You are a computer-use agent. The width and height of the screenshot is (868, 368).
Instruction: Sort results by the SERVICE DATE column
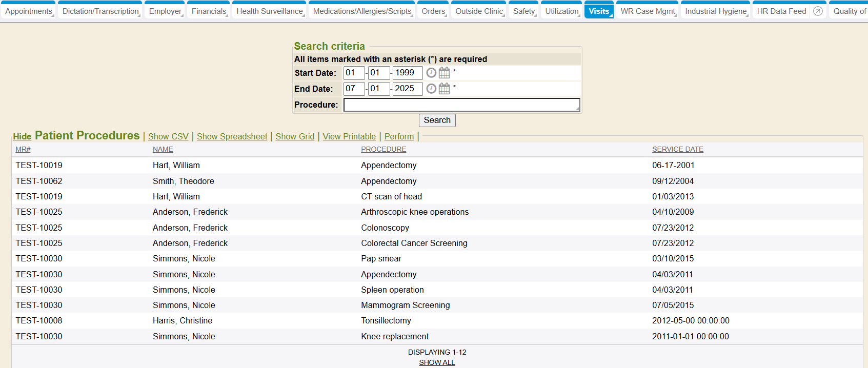point(677,149)
